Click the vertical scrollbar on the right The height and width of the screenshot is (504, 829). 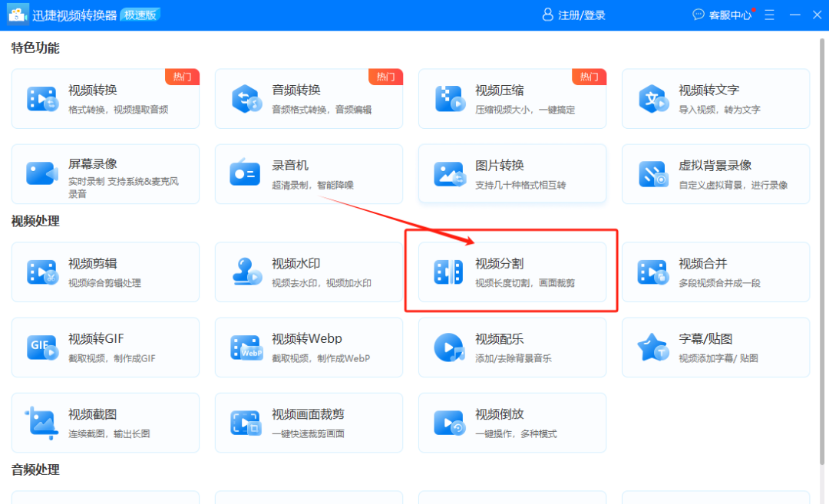(x=822, y=252)
